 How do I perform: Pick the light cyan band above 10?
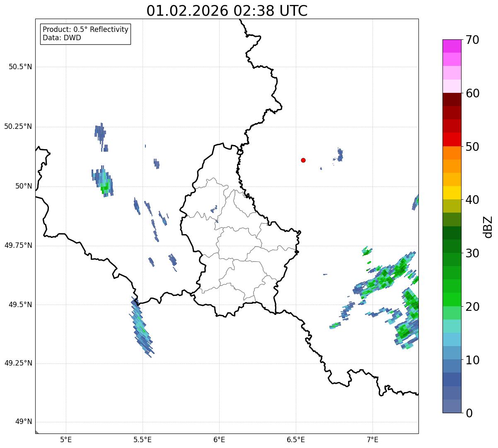coord(452,339)
